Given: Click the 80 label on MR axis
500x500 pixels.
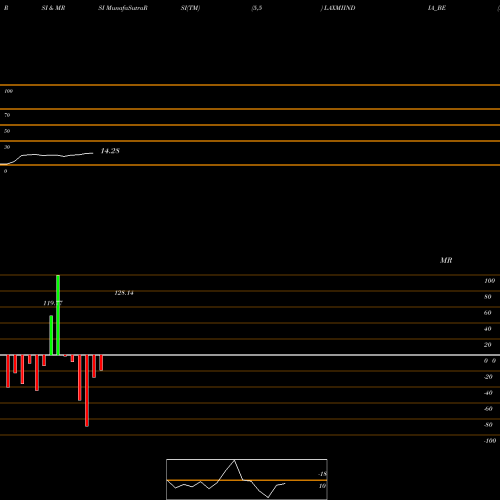Looking at the screenshot, I should [488, 297].
